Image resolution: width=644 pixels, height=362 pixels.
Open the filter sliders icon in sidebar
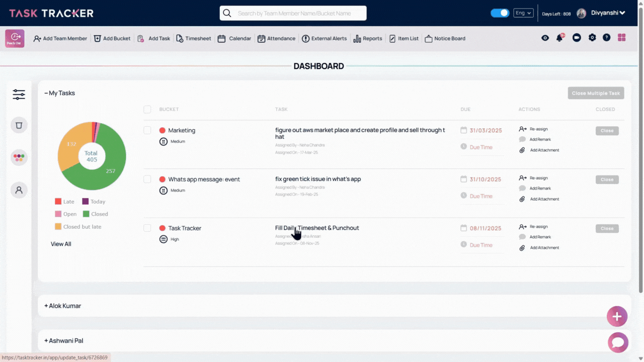(19, 94)
